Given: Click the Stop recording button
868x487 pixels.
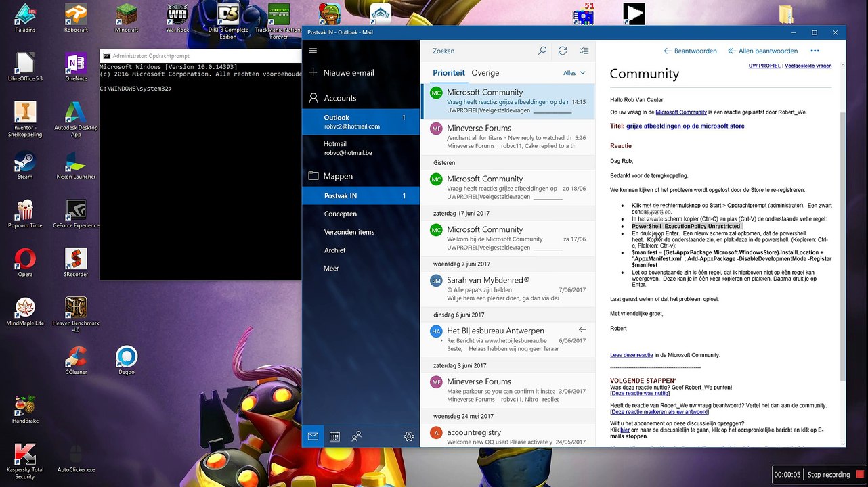Looking at the screenshot, I should (x=835, y=475).
